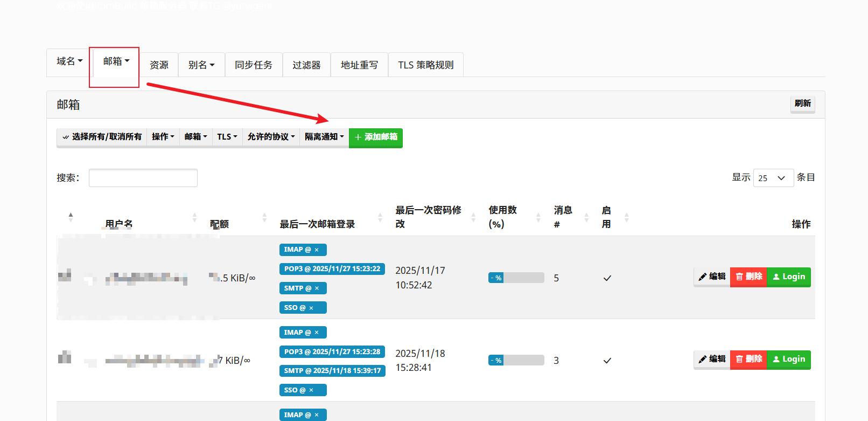Screen dimensions: 868x421
Task: Click 删除 button for first mailbox
Action: (x=748, y=277)
